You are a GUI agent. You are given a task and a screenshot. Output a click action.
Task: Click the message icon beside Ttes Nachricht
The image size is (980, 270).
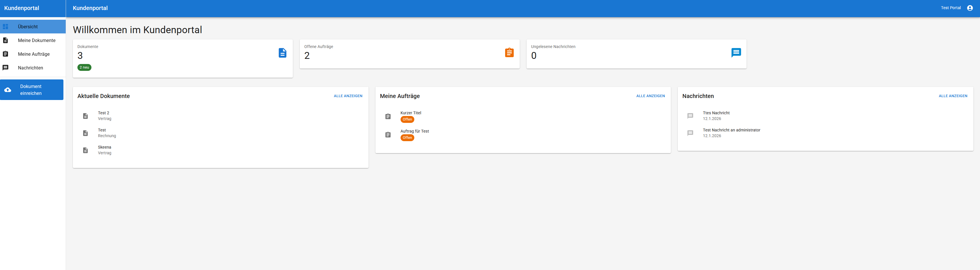(690, 116)
